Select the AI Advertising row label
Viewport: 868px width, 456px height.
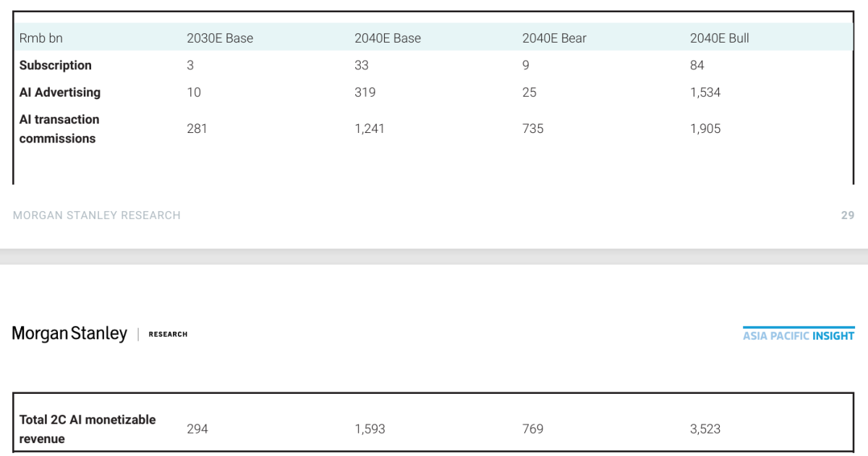[x=60, y=93]
